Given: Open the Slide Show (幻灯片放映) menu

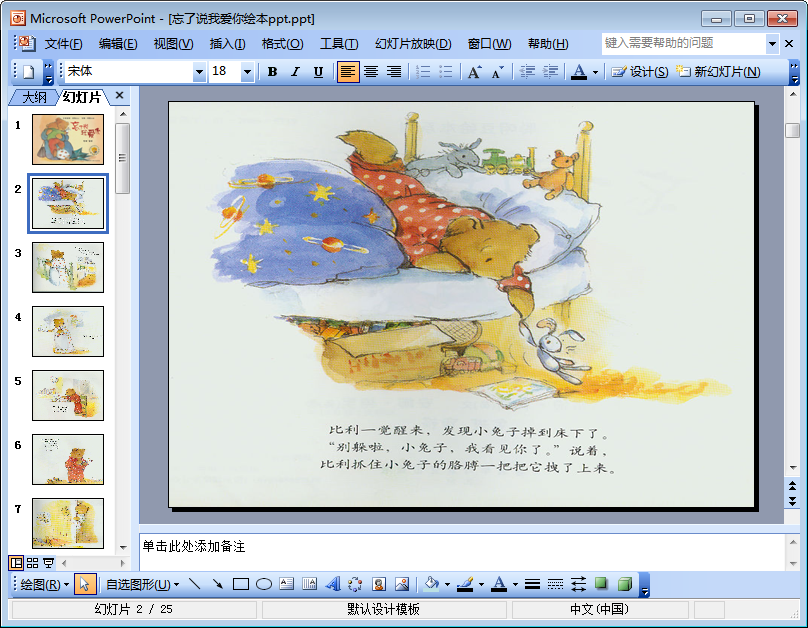Looking at the screenshot, I should pos(413,44).
